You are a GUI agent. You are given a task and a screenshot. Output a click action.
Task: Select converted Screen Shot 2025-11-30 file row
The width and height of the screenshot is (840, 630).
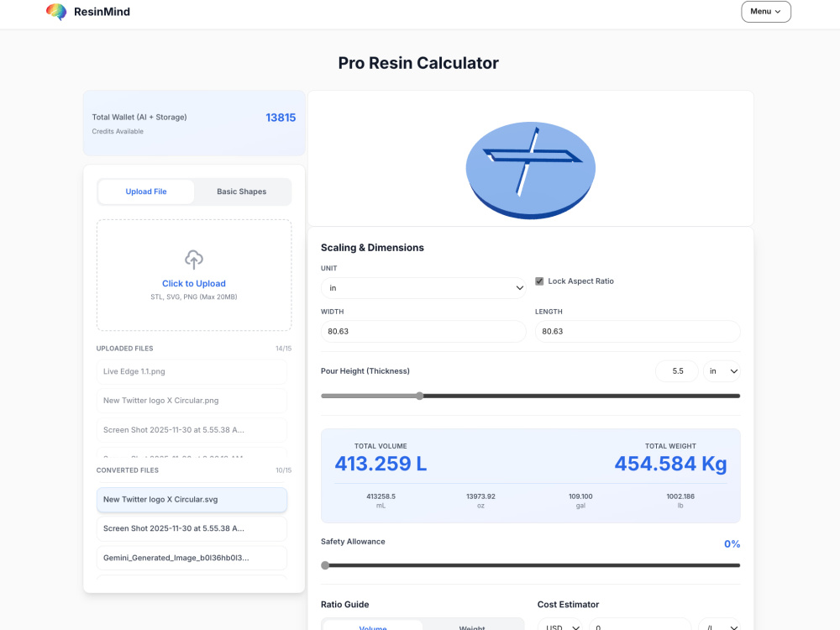click(192, 528)
